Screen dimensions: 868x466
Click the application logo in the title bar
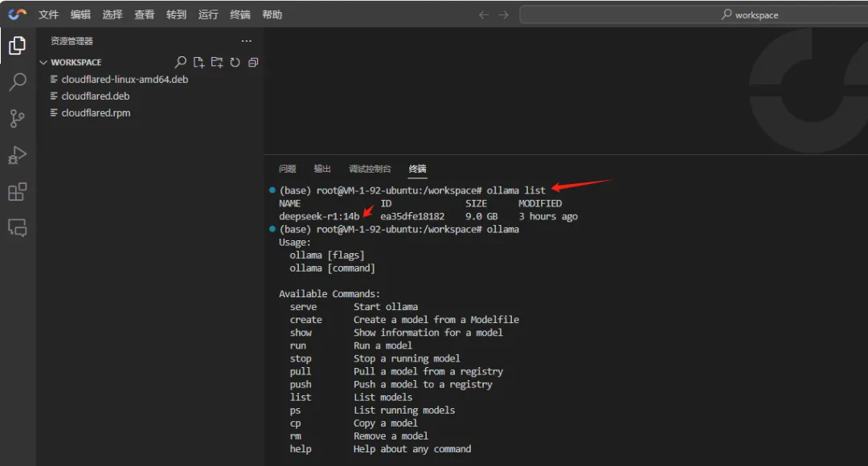(17, 14)
